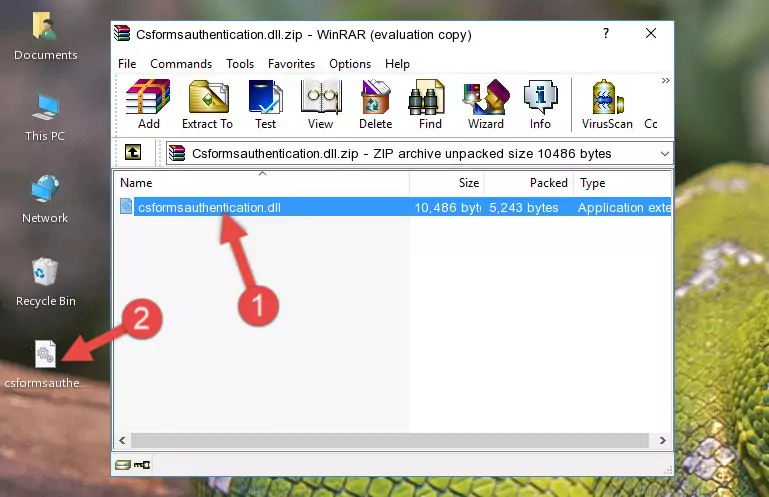Viewport: 769px width, 497px height.
Task: Select the Network desktop icon
Action: click(45, 199)
